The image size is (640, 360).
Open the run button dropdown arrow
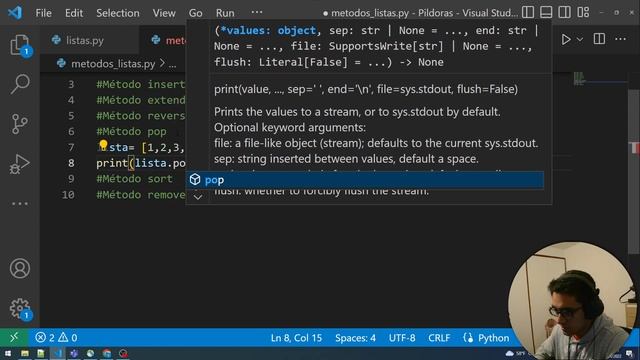click(x=580, y=40)
